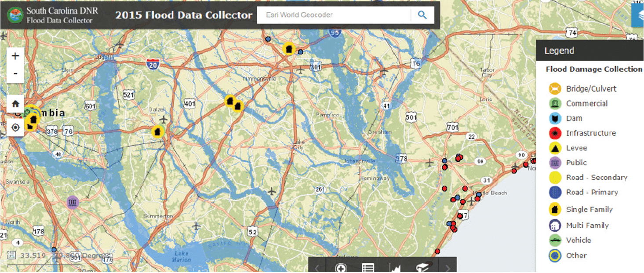Click the search magnifier icon

pos(422,15)
